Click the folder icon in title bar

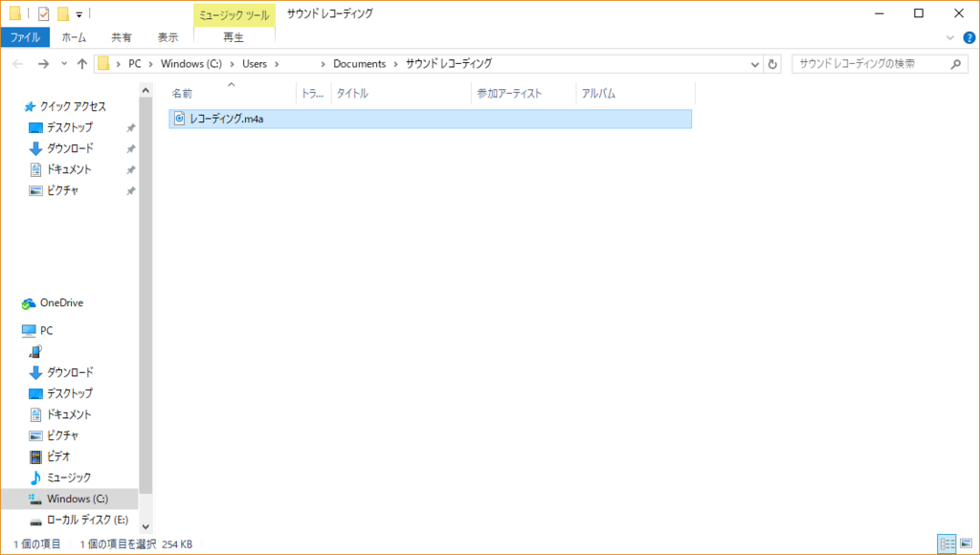click(15, 13)
